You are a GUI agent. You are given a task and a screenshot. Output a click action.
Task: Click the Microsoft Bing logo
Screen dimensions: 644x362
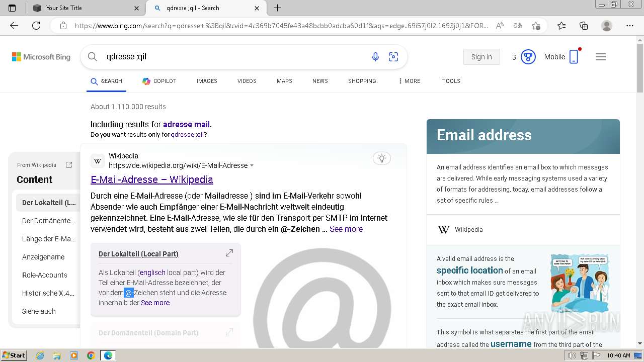[41, 57]
